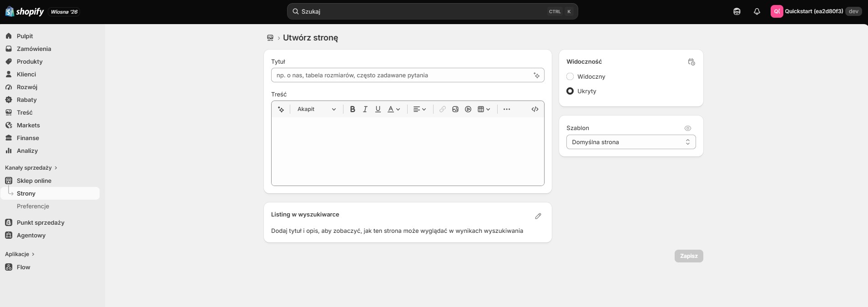Click the Zapisz save button
Image resolution: width=868 pixels, height=307 pixels.
pos(689,256)
